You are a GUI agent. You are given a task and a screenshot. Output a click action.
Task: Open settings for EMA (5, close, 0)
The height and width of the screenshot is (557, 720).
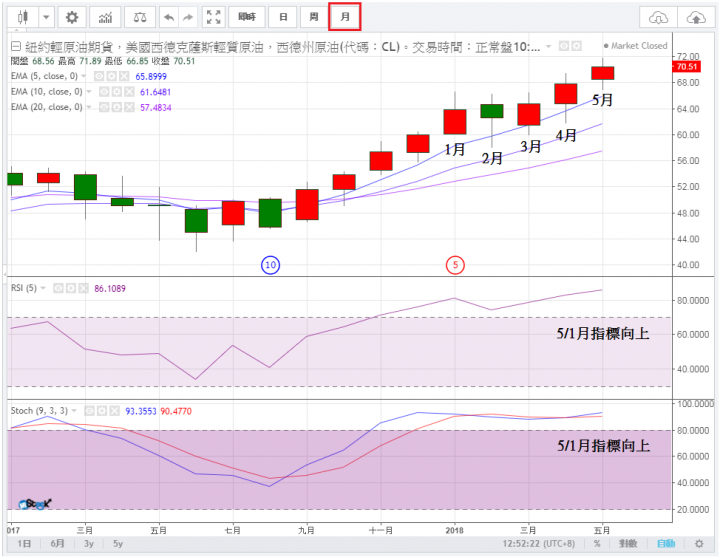point(112,76)
